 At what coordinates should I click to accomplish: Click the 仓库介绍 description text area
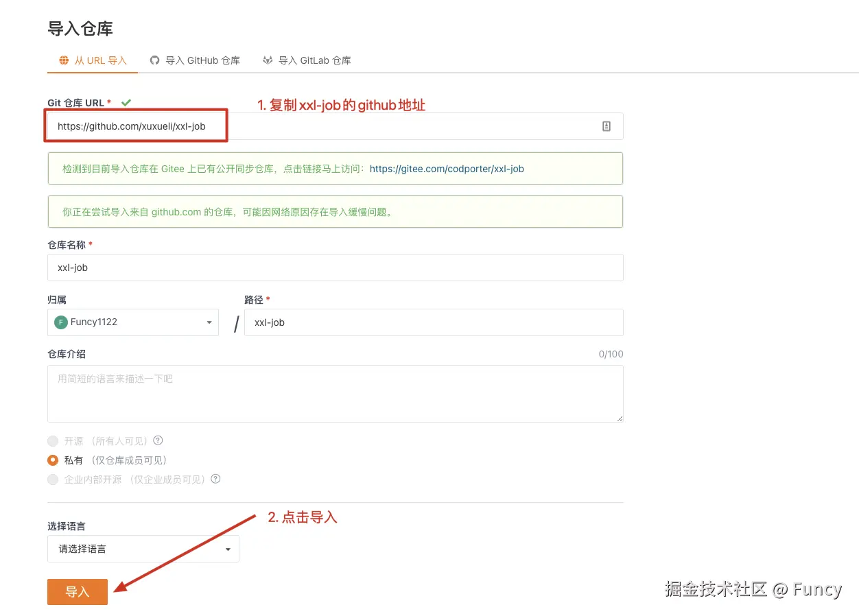(x=335, y=394)
